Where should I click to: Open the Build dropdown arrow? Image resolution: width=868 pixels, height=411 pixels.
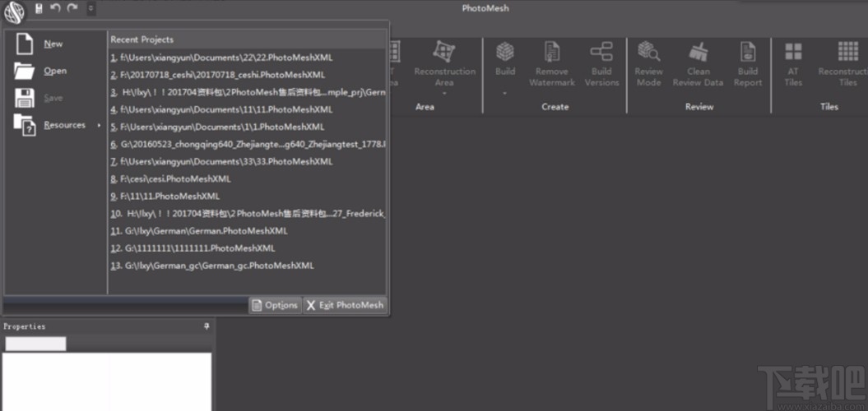(505, 94)
